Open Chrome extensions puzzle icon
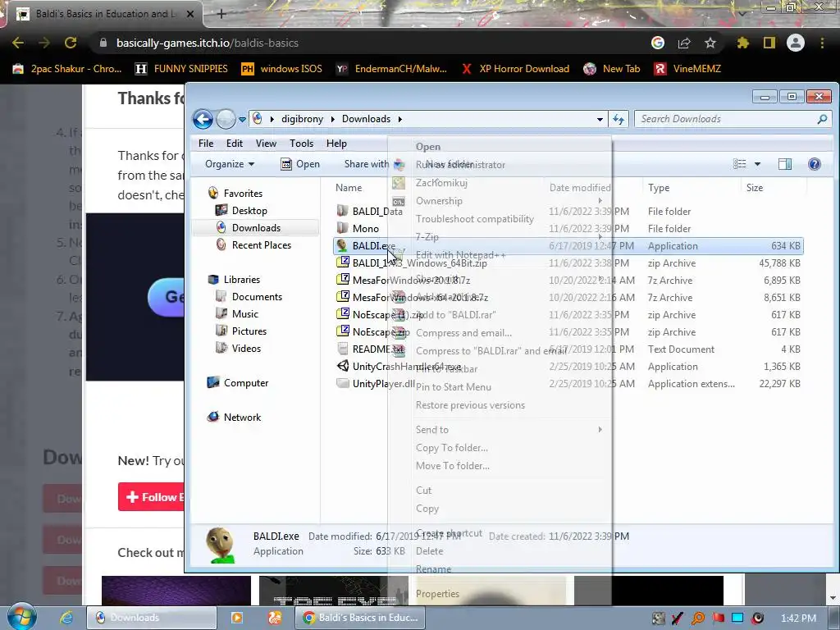The image size is (840, 630). [743, 43]
